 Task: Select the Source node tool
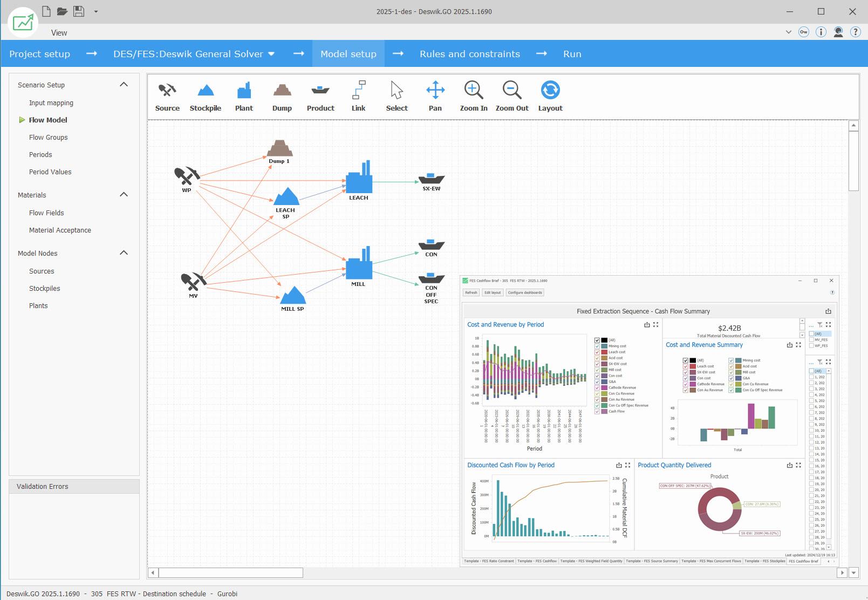coord(167,97)
